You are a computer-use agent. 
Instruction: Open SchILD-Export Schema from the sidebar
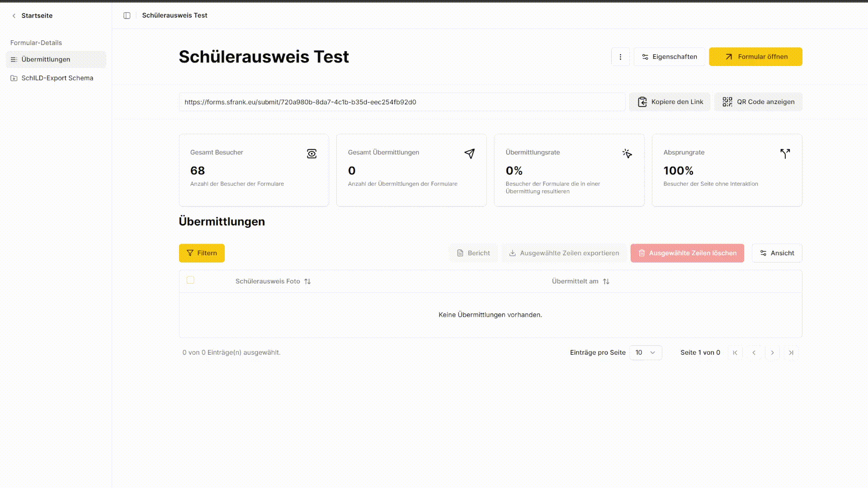(x=57, y=78)
